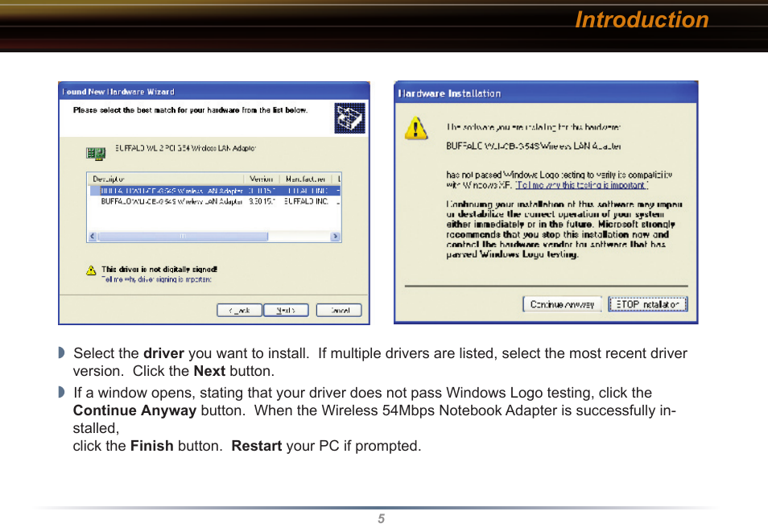Click the BUFFALO WLI2-PCI-G54 adapter name text
This screenshot has height=532, width=768.
coord(186,148)
